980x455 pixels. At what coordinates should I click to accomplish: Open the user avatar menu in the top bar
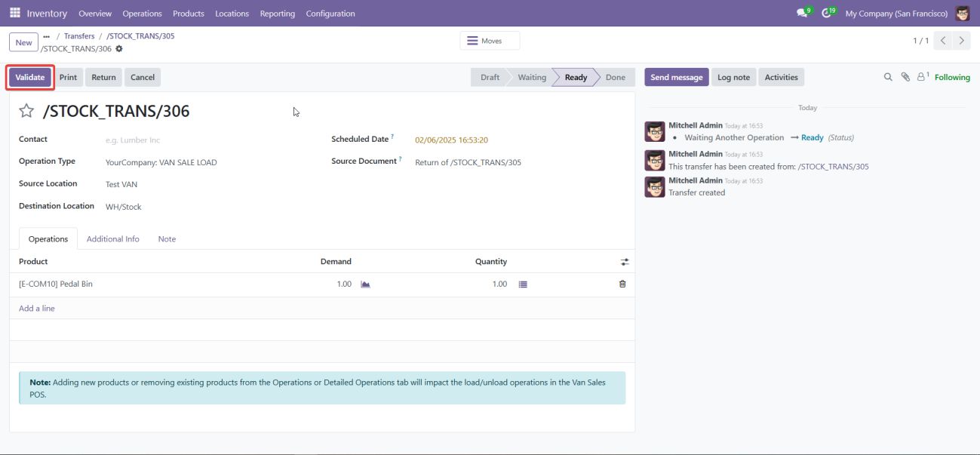click(962, 14)
